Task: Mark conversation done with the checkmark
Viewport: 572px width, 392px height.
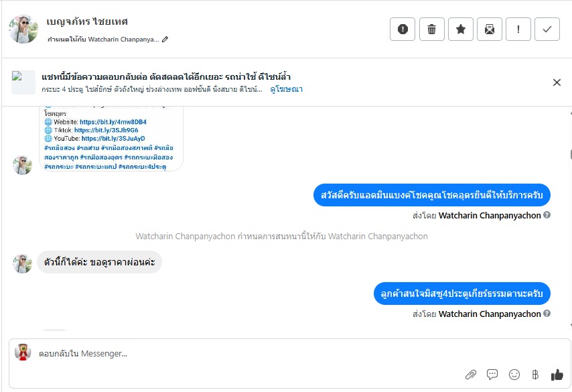Action: pos(547,29)
